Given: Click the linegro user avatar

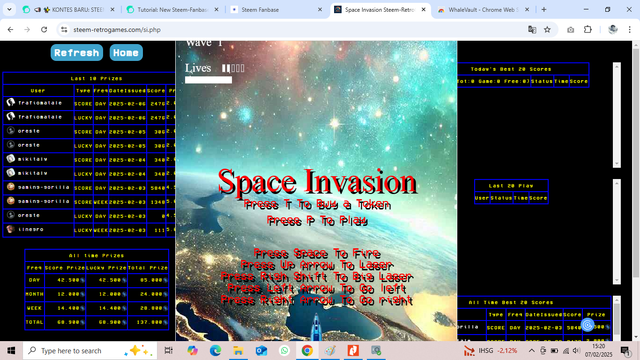Looking at the screenshot, I should click(11, 229).
